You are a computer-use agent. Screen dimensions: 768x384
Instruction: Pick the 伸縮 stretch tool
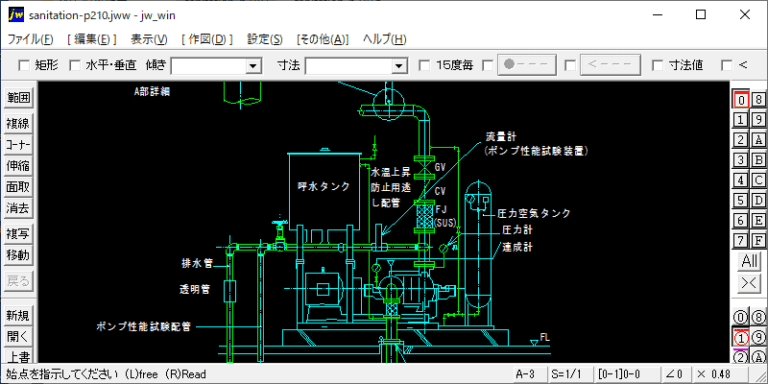coord(18,166)
